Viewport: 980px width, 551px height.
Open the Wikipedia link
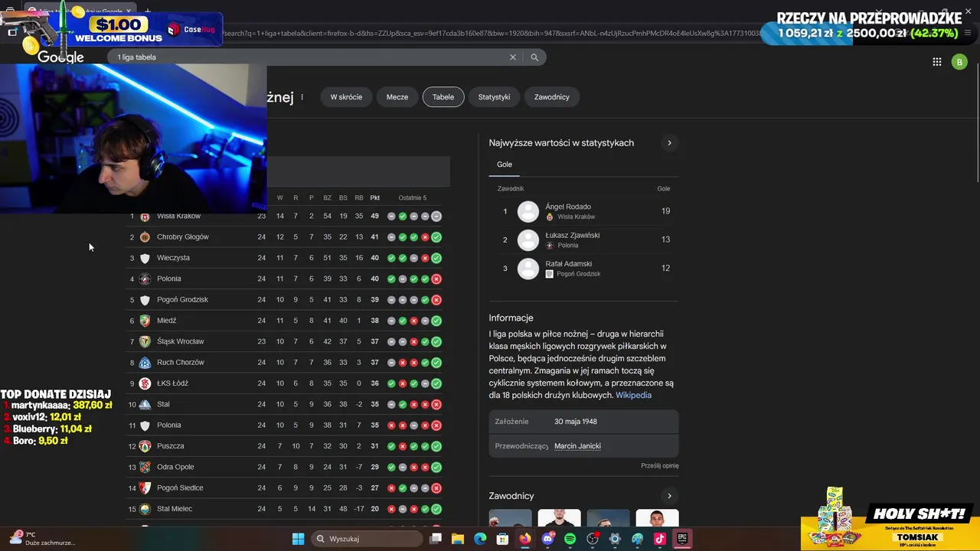click(634, 396)
